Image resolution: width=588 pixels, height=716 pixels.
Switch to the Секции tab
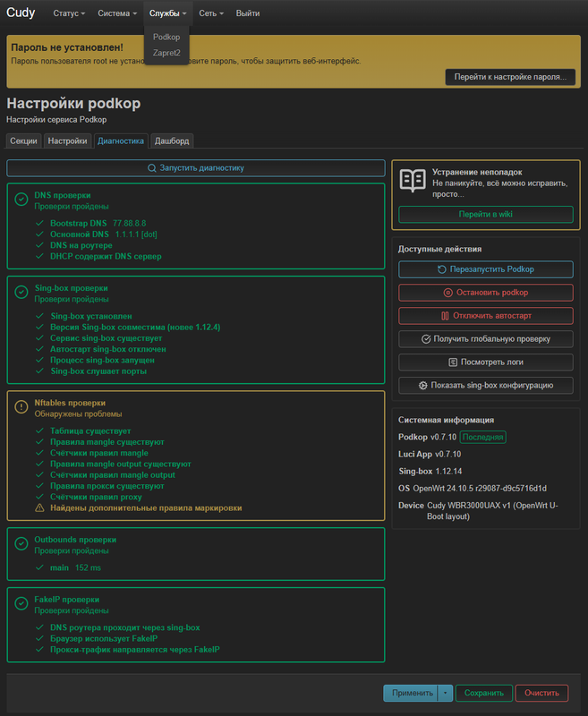point(24,141)
